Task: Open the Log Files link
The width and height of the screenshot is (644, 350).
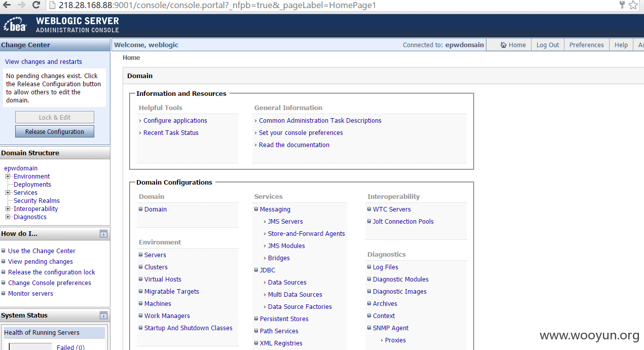Action: pos(386,267)
